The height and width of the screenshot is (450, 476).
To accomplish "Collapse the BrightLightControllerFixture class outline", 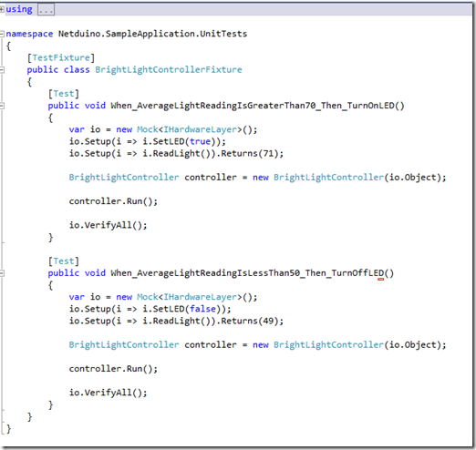I will click(2, 70).
